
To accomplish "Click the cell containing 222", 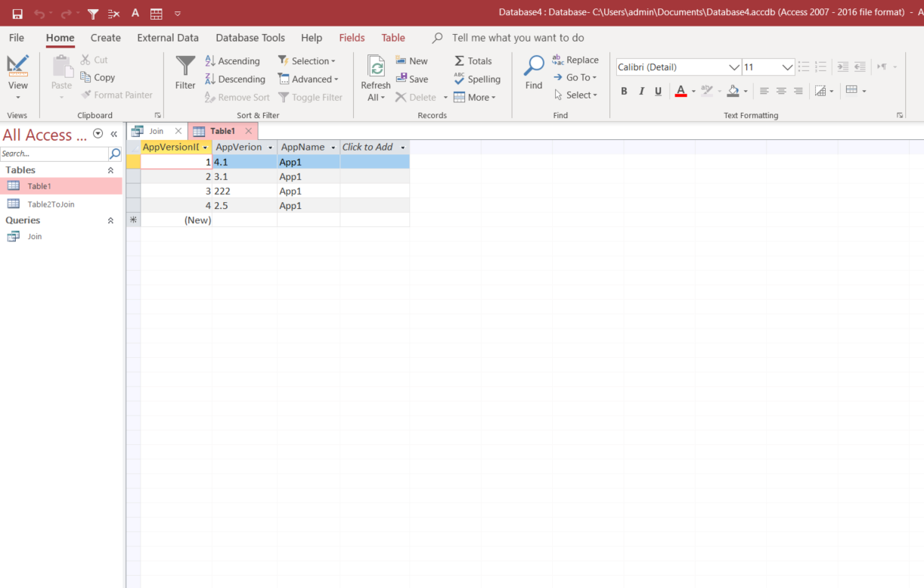I will [244, 191].
